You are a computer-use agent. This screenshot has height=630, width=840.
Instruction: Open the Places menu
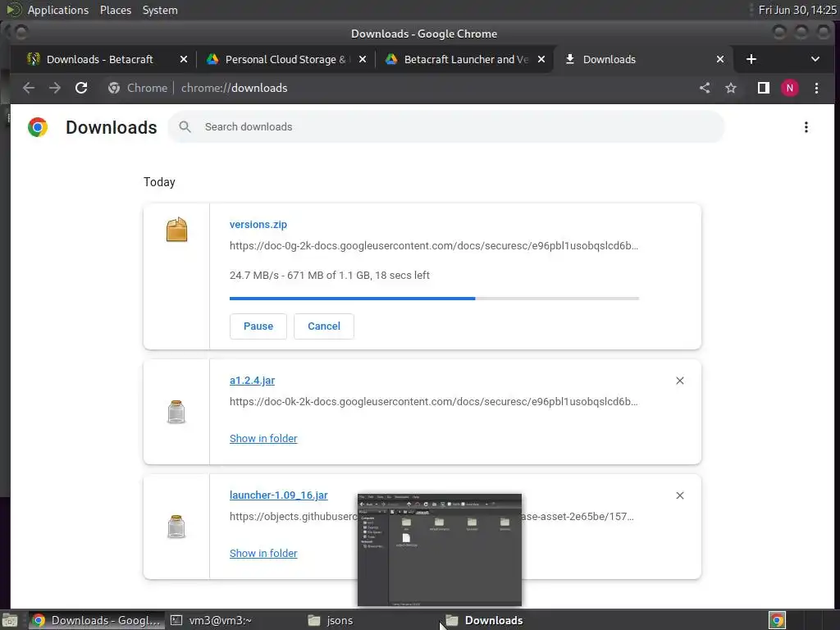click(115, 10)
